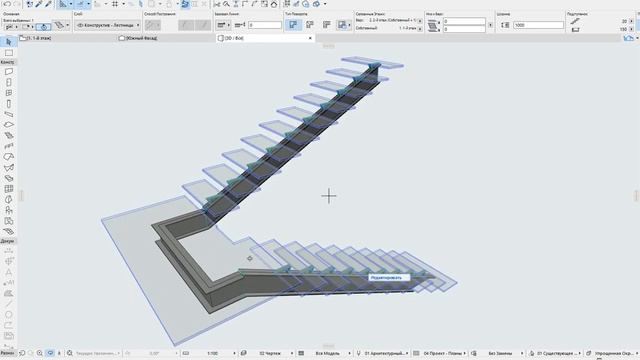Click the Pick Up Parameters eyedropper

[39, 4]
